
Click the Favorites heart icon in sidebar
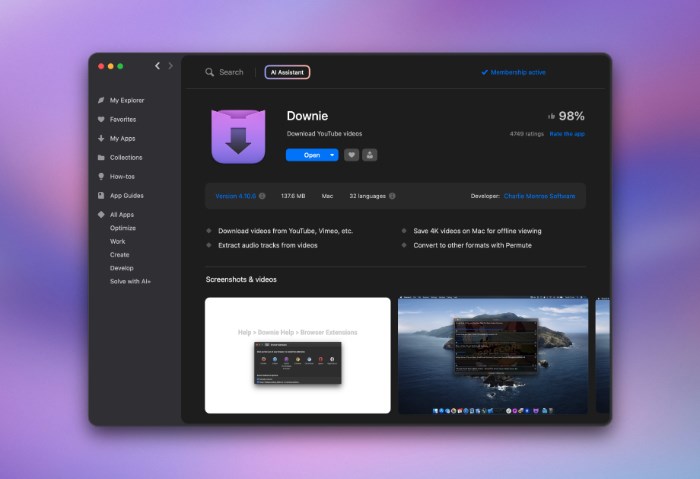click(x=101, y=119)
